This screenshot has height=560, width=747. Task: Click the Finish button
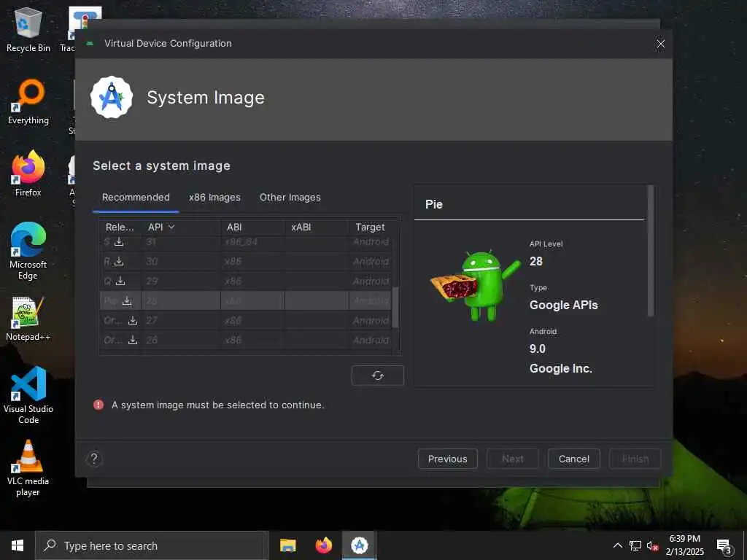(x=635, y=459)
